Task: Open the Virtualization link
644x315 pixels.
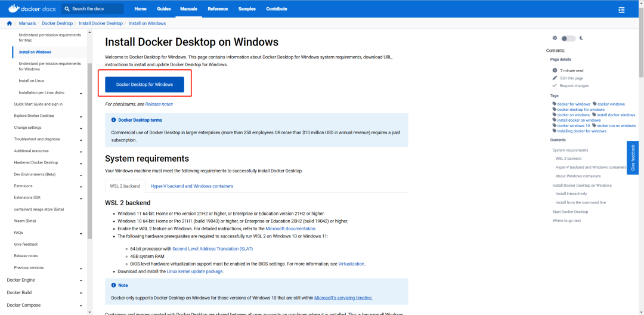Action: tap(351, 264)
